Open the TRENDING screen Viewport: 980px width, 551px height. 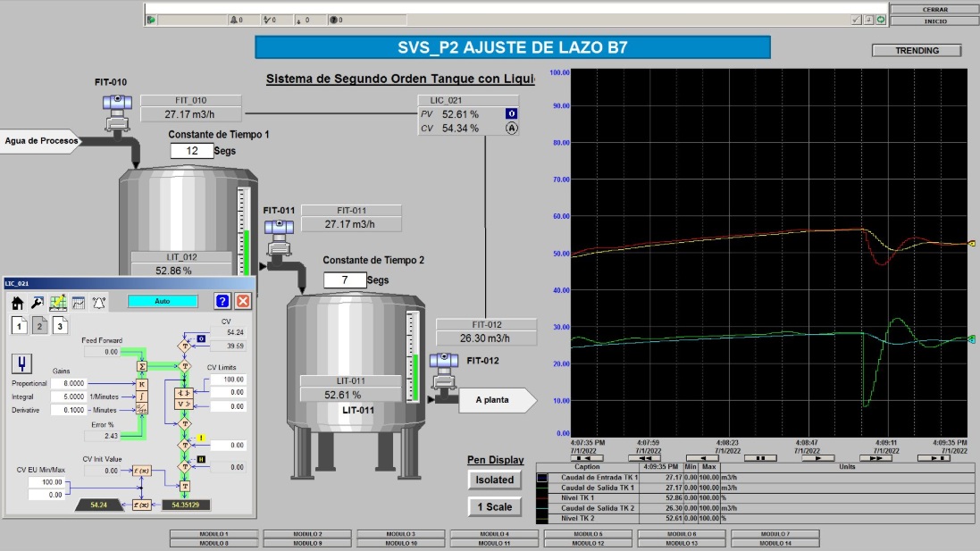[917, 51]
